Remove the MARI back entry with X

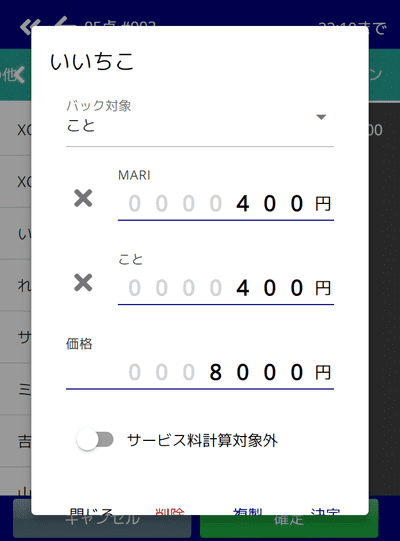[x=83, y=198]
